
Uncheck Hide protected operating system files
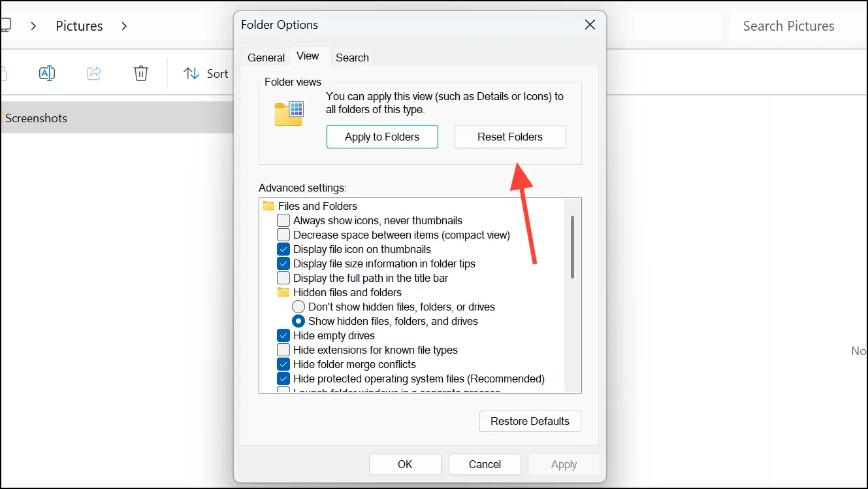tap(283, 379)
